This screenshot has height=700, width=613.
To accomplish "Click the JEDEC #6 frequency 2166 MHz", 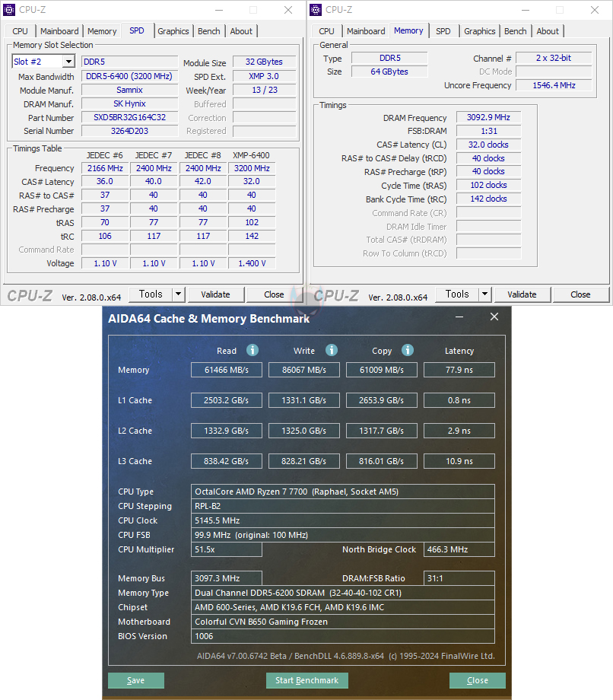I will pyautogui.click(x=105, y=168).
